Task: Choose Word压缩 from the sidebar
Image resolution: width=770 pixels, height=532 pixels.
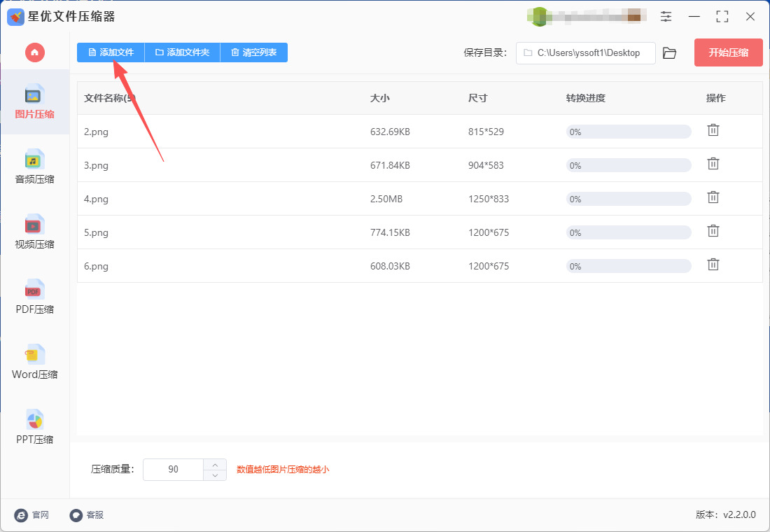Action: [x=34, y=362]
